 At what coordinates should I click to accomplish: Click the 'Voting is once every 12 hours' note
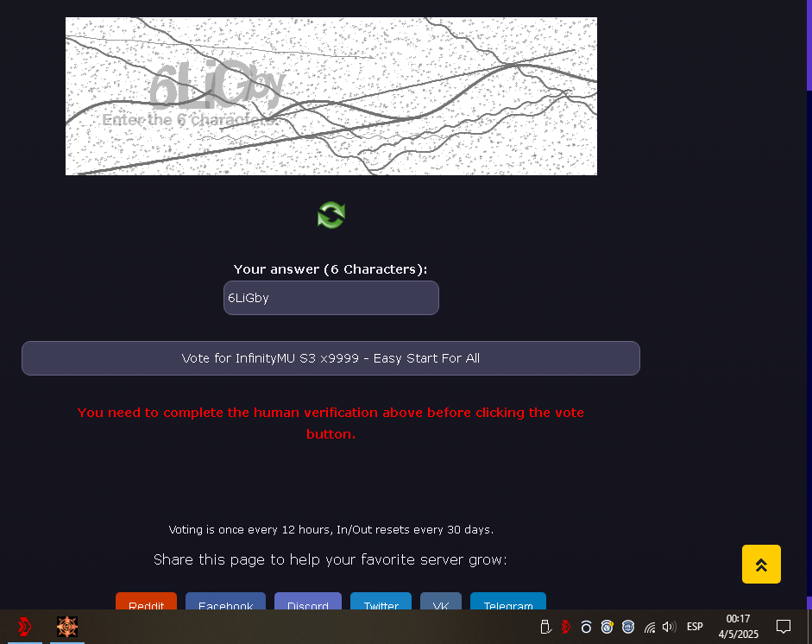[330, 529]
